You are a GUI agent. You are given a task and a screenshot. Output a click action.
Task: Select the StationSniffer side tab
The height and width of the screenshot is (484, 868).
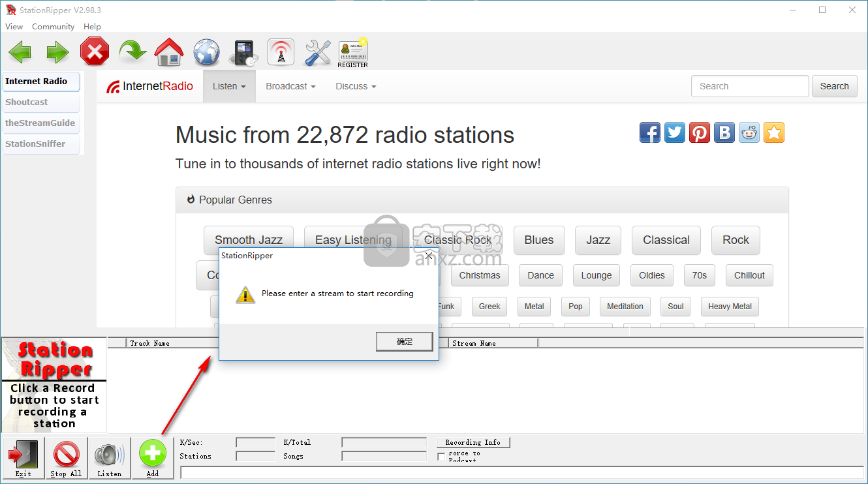tap(41, 144)
